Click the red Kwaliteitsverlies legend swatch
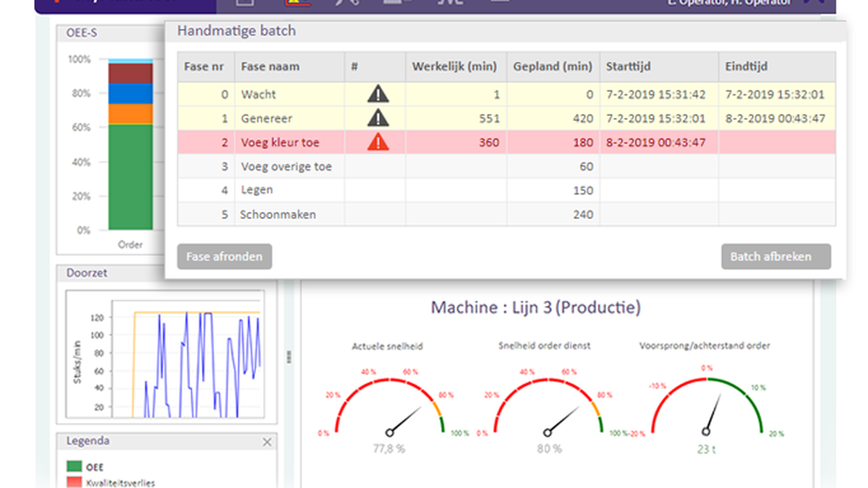This screenshot has height=488, width=868. tap(74, 482)
